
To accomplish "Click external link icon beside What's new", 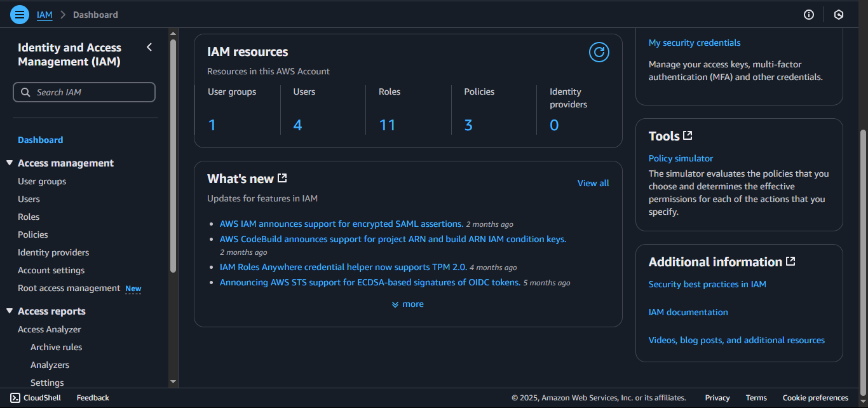I will click(x=282, y=178).
